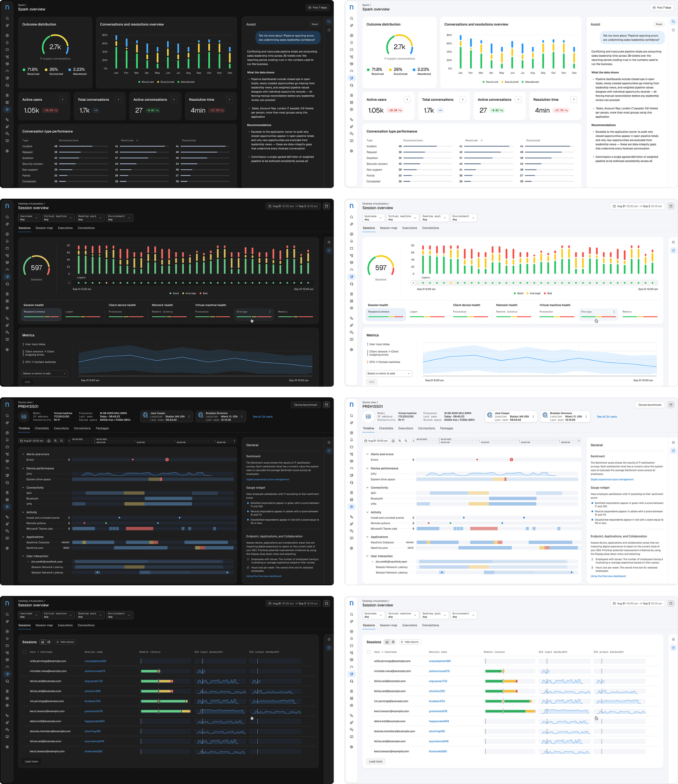Tick the header checkbox in the dark Sessions table
678x784 pixels.
25,652
